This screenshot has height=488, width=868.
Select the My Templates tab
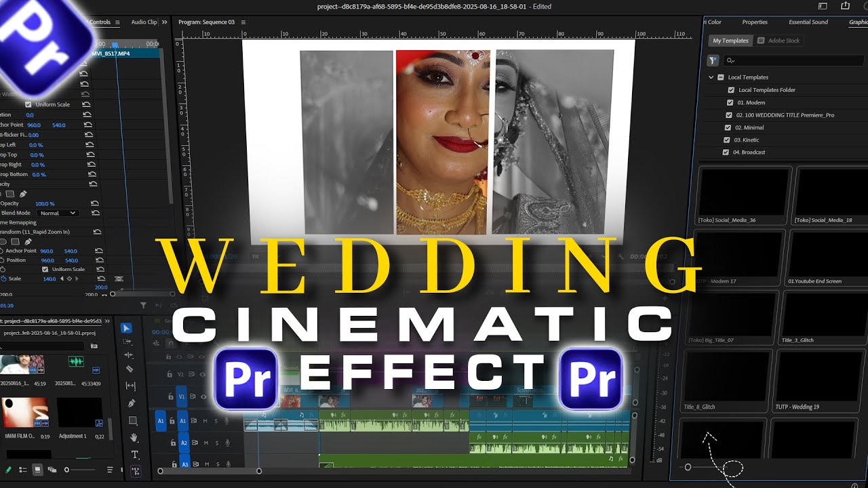730,41
